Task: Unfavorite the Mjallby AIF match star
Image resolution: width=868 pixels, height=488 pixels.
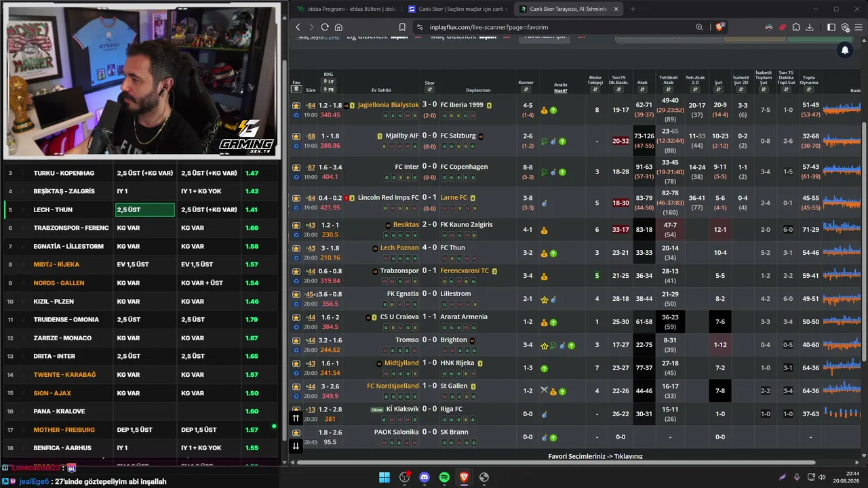Action: (296, 136)
